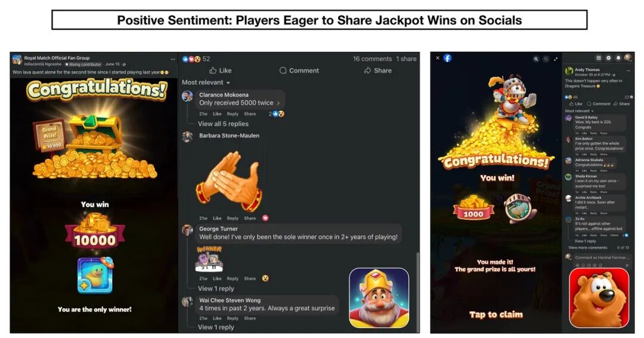
Task: Open the 16 comments link
Action: click(373, 59)
